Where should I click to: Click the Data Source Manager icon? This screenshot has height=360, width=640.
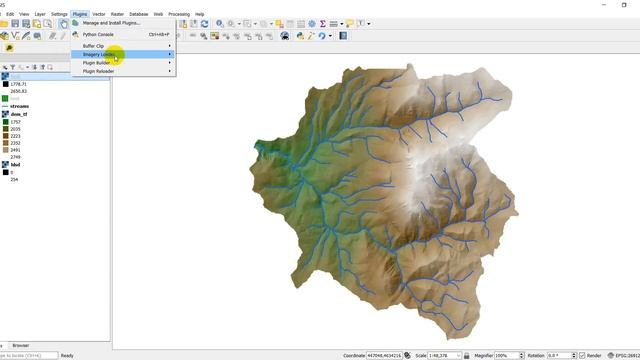4,36
